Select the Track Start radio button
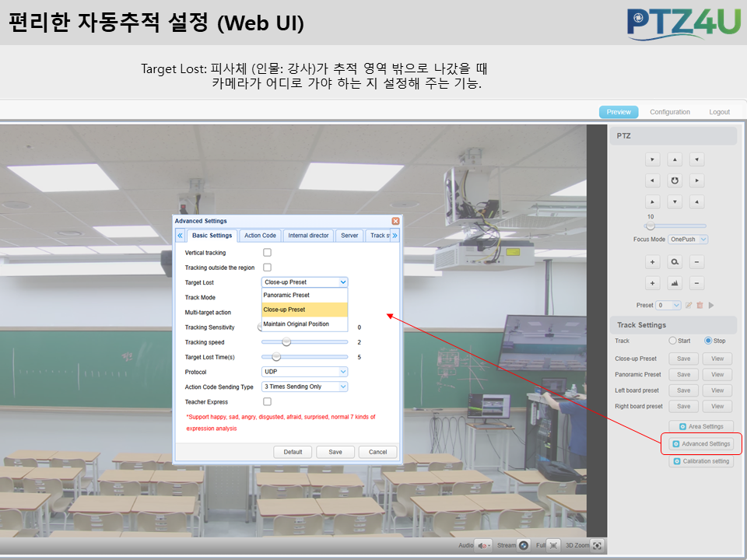Viewport: 747px width, 560px height. (x=672, y=341)
